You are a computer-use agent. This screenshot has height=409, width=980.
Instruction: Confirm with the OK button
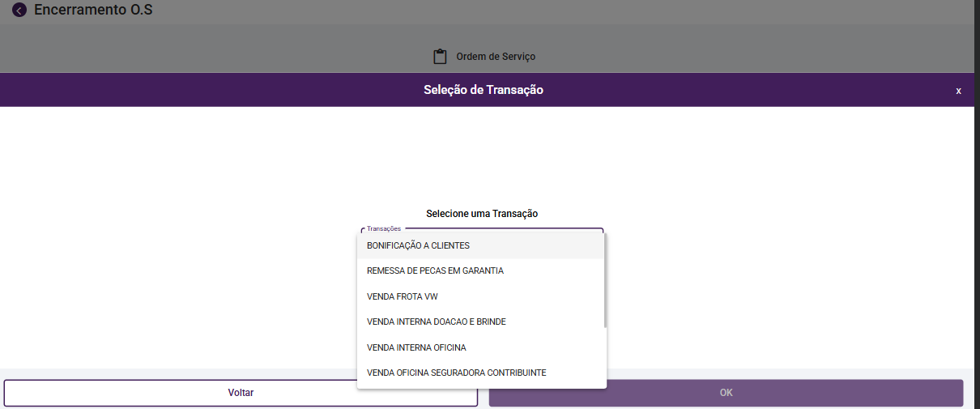726,393
